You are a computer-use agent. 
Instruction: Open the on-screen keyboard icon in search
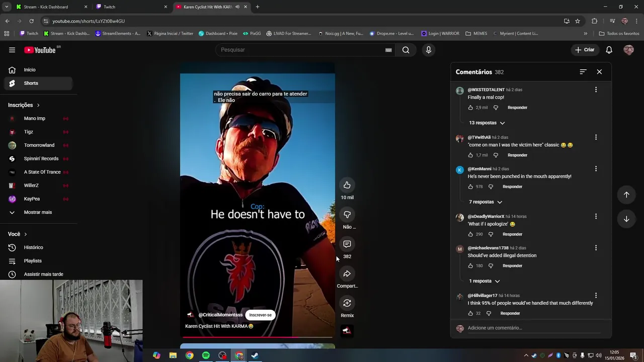(388, 50)
